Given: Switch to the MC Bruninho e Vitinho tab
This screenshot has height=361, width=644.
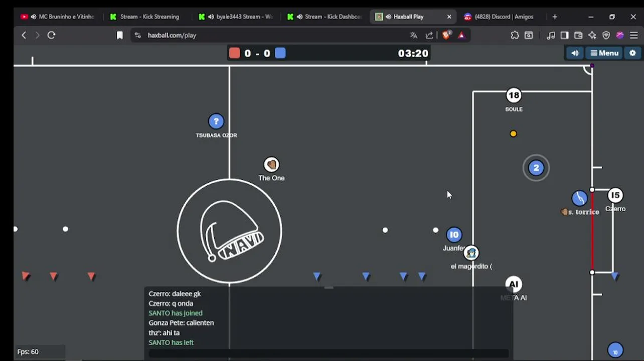Looking at the screenshot, I should tap(57, 17).
